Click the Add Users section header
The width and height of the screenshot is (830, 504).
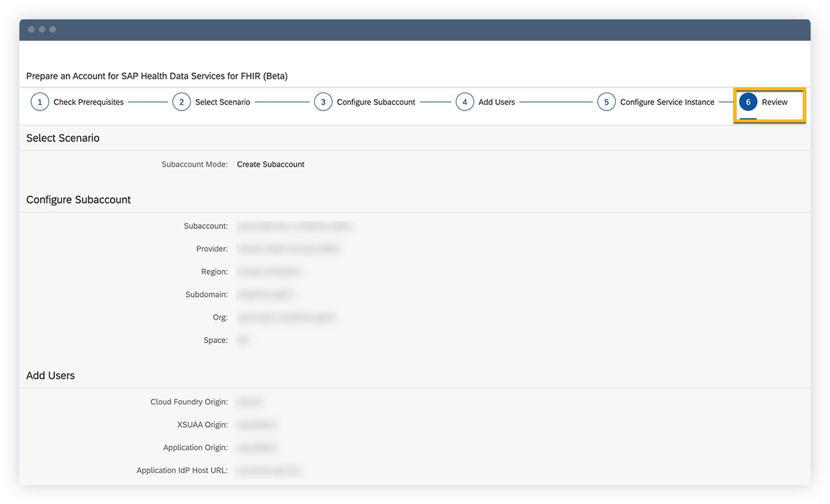(50, 375)
